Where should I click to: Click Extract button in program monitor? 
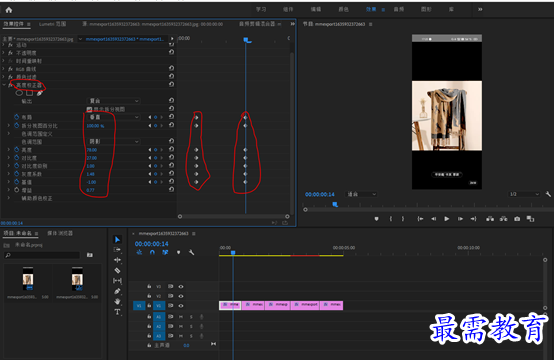tap(503, 219)
